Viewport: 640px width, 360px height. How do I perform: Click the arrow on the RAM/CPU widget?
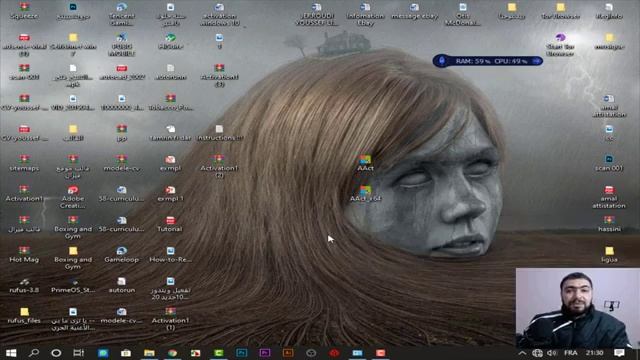(x=536, y=61)
